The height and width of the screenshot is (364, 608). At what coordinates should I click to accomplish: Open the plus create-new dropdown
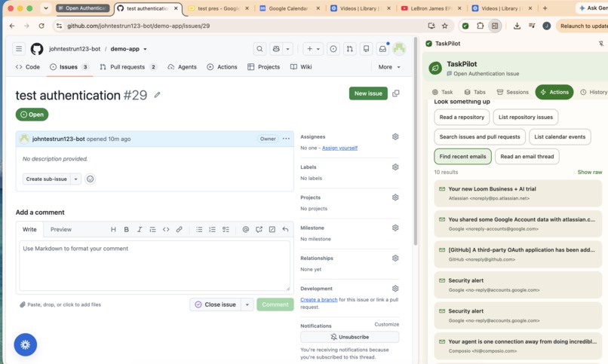313,49
